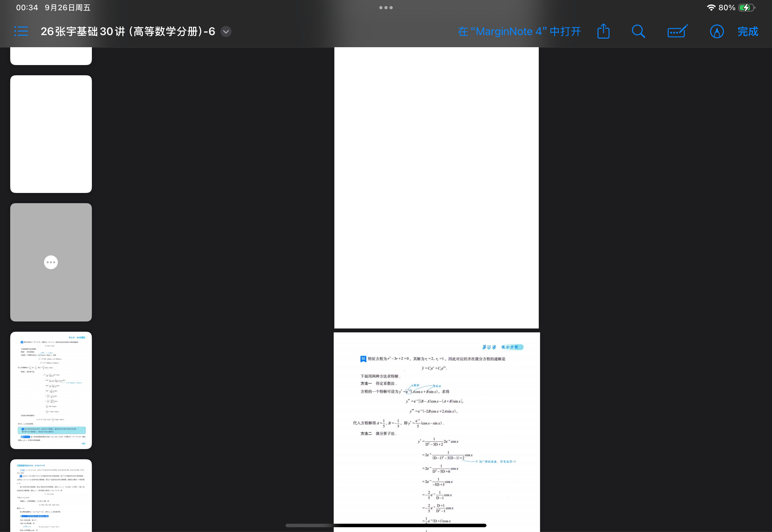
Task: Tap the search magnifier icon
Action: (x=638, y=31)
